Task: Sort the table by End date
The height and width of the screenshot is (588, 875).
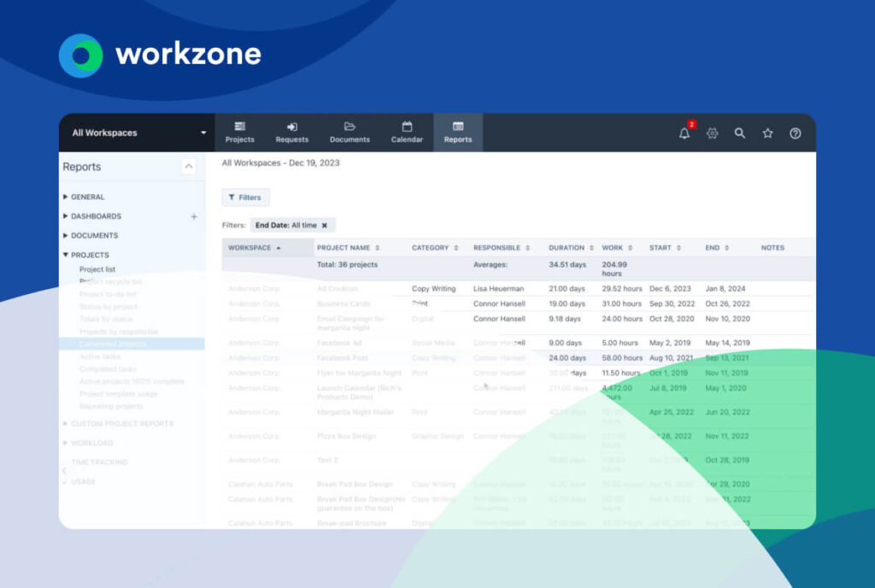Action: (717, 248)
